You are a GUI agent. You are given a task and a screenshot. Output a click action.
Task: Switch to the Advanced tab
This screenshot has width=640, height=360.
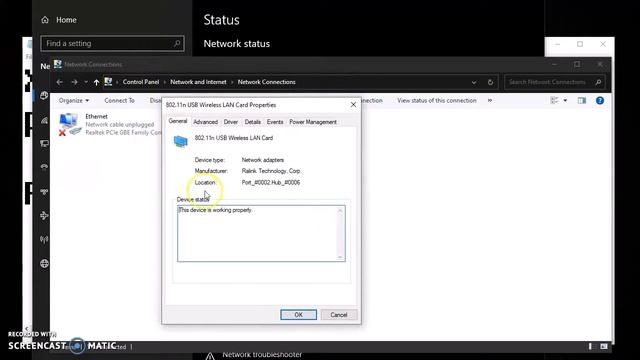point(205,122)
